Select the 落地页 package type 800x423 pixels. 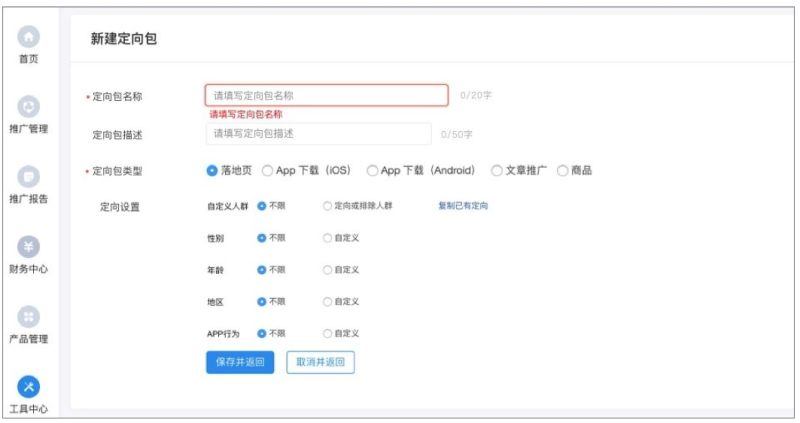(x=212, y=171)
